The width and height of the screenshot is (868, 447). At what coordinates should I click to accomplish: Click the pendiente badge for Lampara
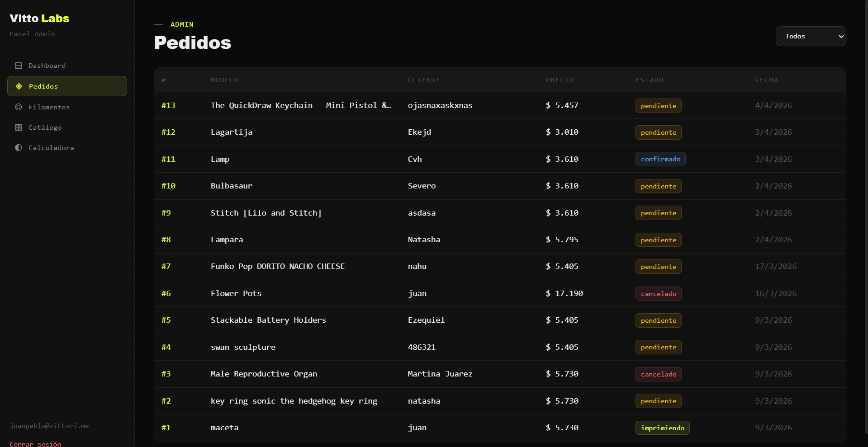(658, 240)
